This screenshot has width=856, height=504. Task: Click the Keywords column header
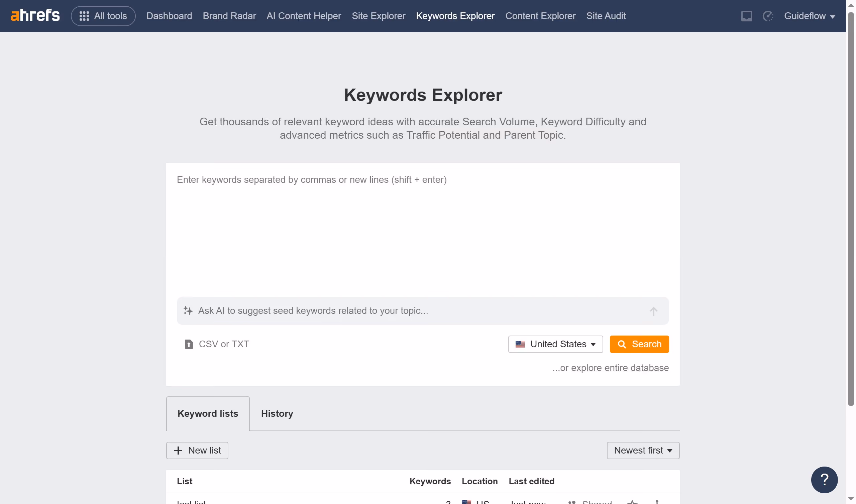(430, 481)
